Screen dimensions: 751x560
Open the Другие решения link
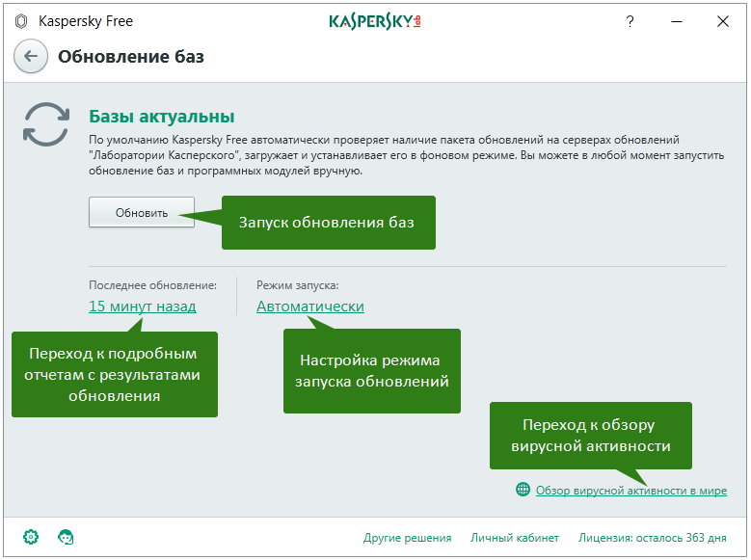tap(407, 538)
